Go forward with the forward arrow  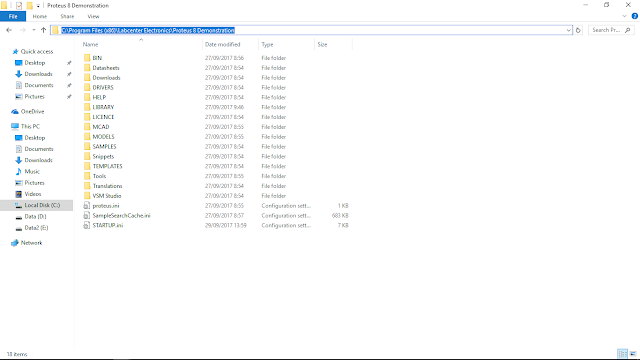click(22, 30)
